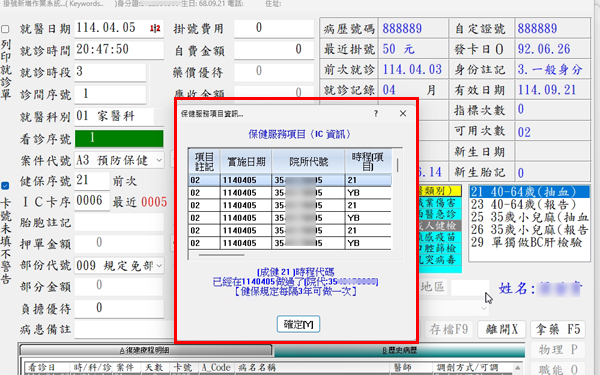Open the calendar icon beside 就醫日期
Image resolution: width=600 pixels, height=375 pixels.
tap(155, 29)
